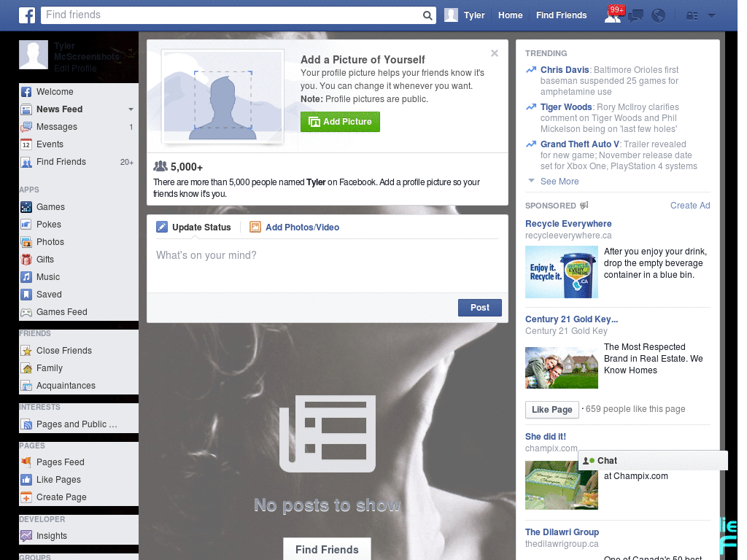Open the notifications globe icon
This screenshot has width=747, height=560.
659,16
